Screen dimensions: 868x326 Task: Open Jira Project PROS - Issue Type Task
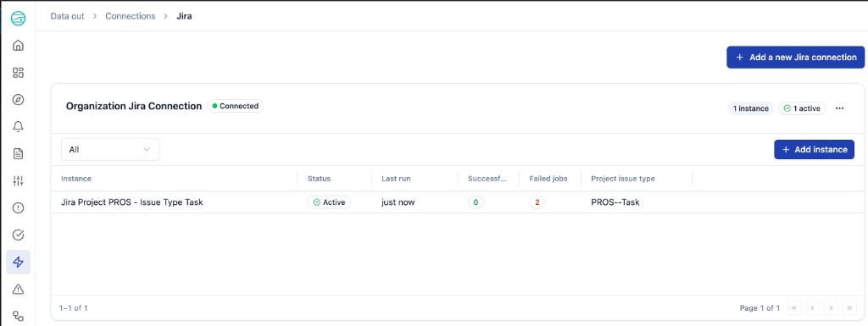tap(131, 202)
